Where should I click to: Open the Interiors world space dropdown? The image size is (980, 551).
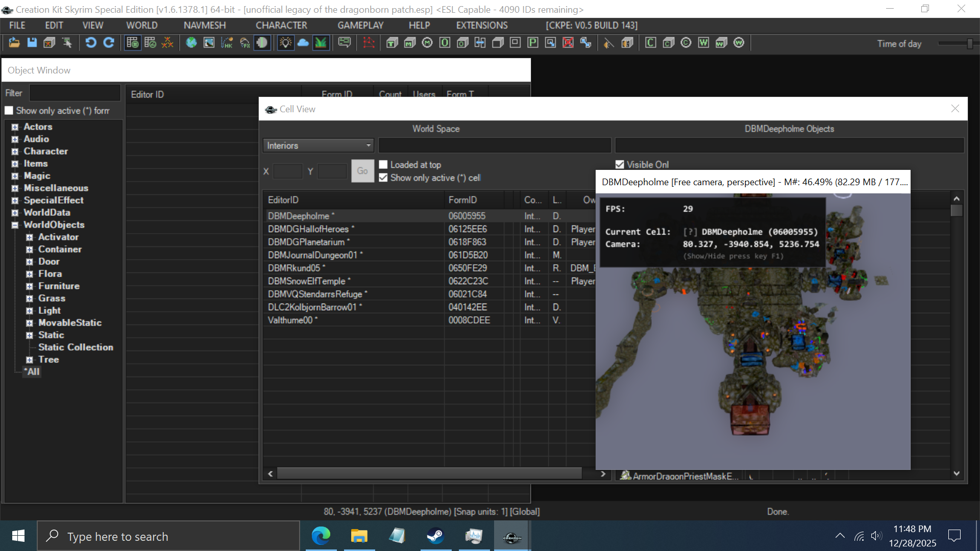click(x=318, y=146)
